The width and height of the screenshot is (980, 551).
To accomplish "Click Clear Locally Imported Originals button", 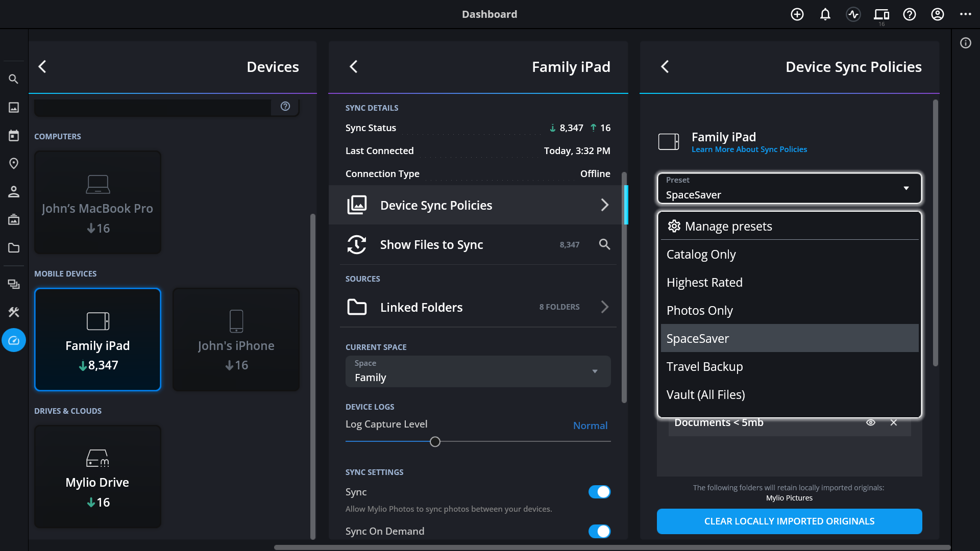I will pyautogui.click(x=789, y=521).
